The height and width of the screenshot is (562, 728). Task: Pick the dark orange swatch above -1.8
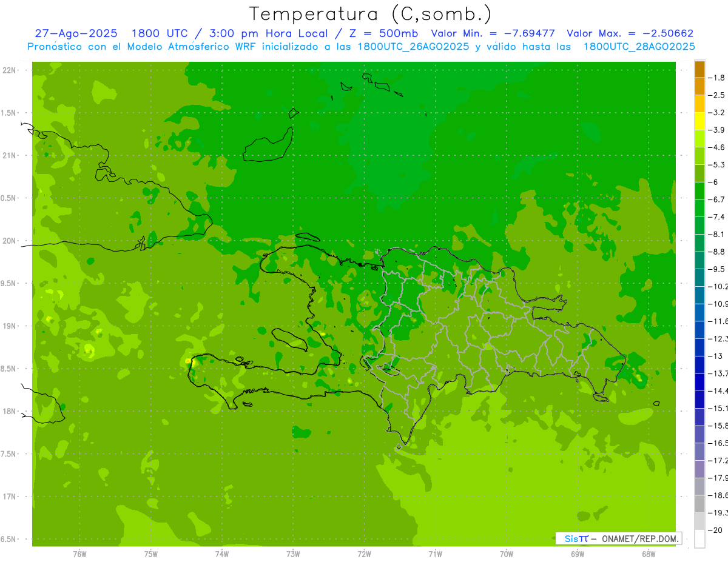(699, 69)
